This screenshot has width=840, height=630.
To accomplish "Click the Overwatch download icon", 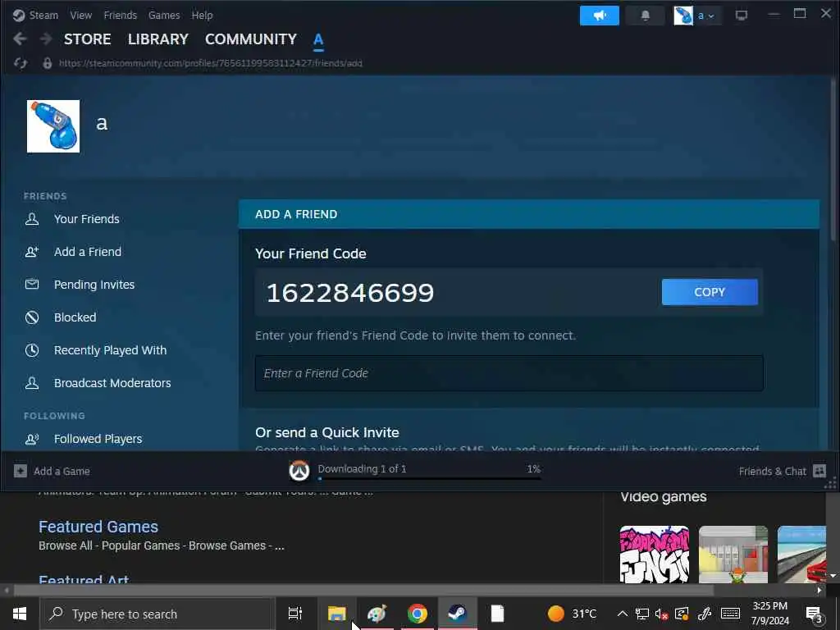I will tap(299, 470).
